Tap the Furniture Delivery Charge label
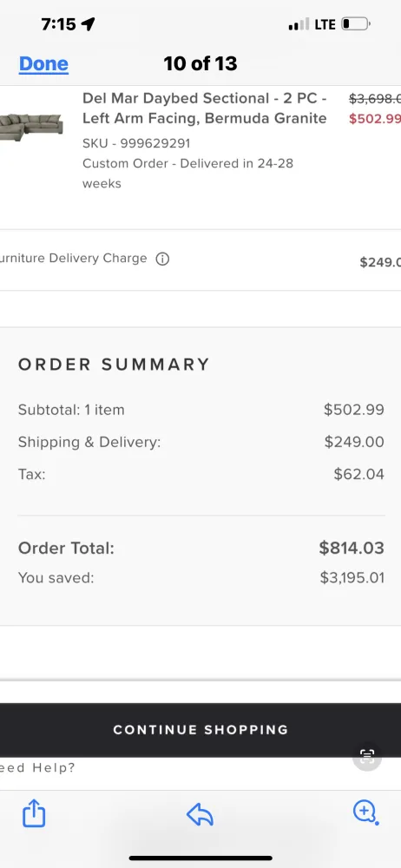The height and width of the screenshot is (868, 401). tap(74, 259)
